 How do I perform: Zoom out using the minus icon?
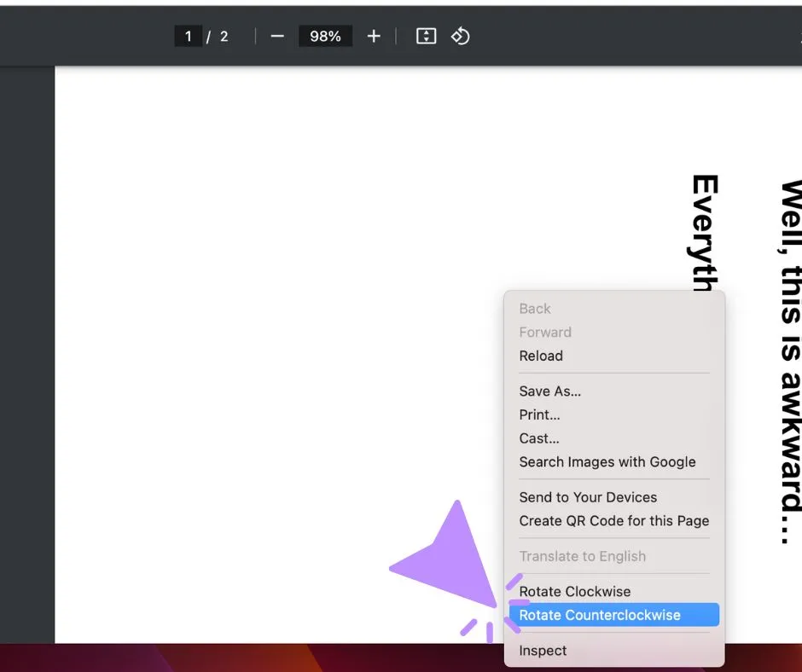[x=276, y=36]
